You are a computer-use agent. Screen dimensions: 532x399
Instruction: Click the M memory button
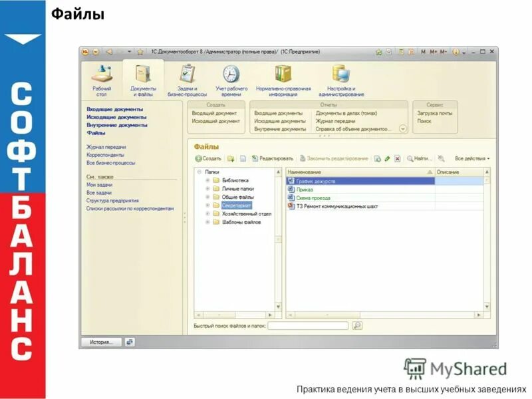[423, 52]
